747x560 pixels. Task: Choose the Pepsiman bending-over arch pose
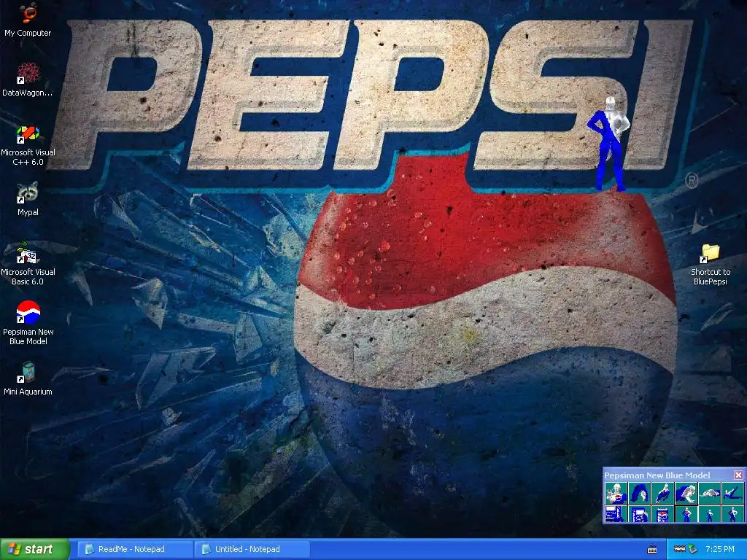[639, 494]
